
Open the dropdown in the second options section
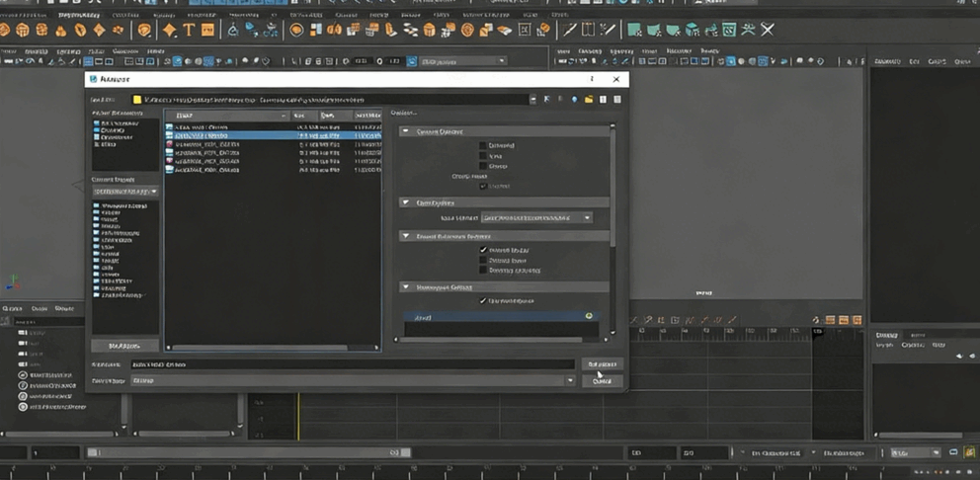(536, 217)
